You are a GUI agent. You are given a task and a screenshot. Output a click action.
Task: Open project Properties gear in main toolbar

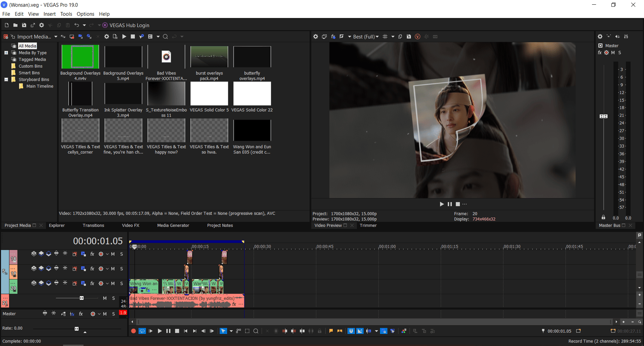coord(42,25)
